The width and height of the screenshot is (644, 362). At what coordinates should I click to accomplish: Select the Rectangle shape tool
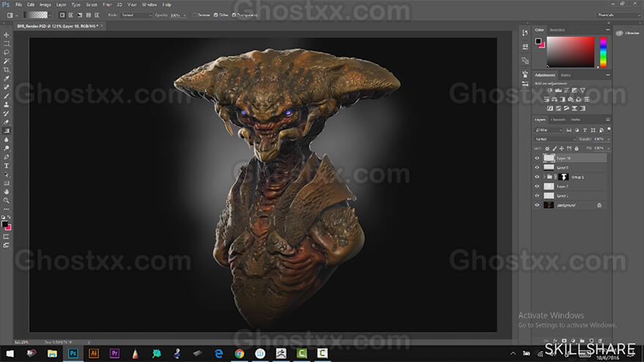[x=6, y=183]
